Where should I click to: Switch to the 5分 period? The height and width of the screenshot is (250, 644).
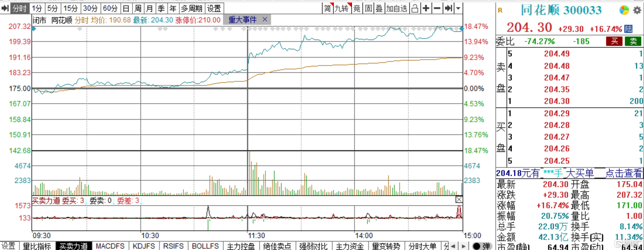[x=52, y=8]
